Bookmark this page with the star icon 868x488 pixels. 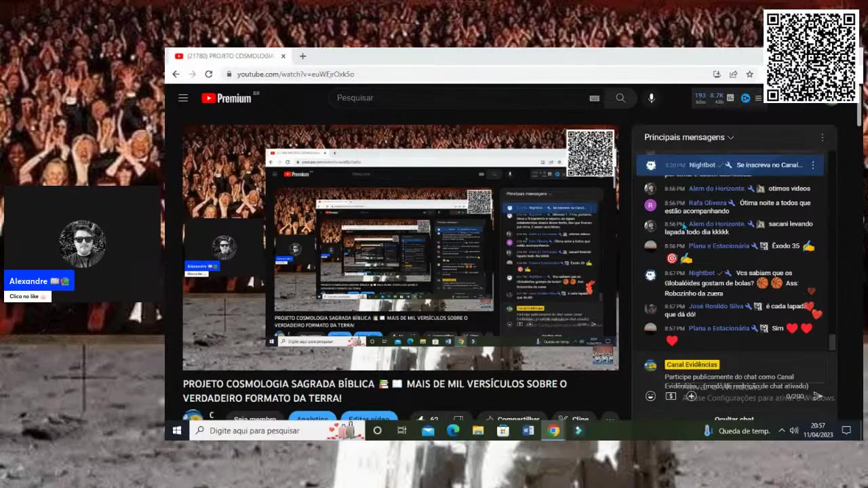tap(749, 74)
